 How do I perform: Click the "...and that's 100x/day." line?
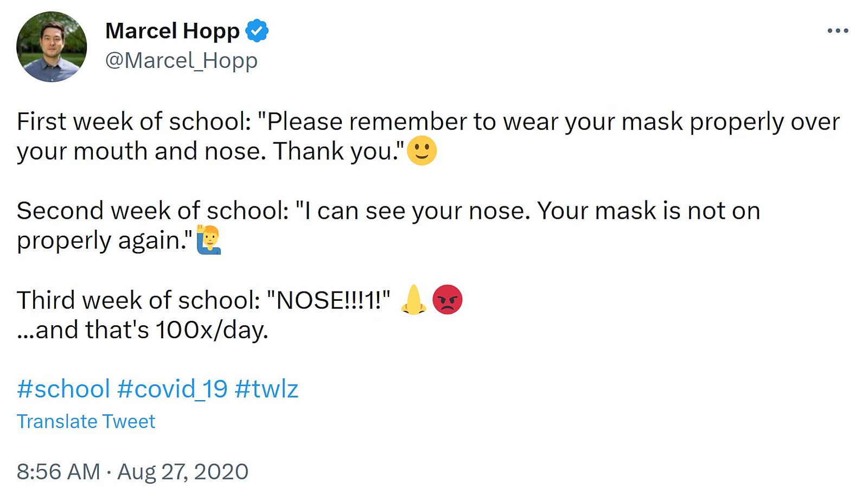coord(143,330)
